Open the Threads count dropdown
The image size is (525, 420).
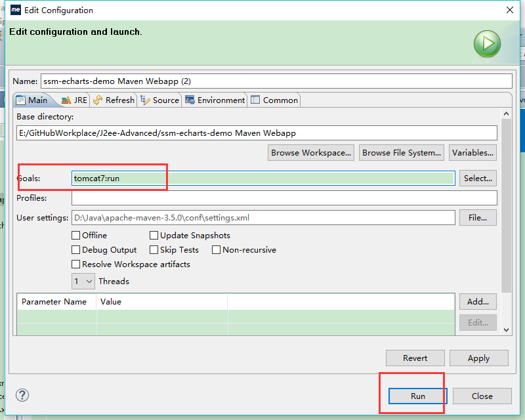[83, 281]
